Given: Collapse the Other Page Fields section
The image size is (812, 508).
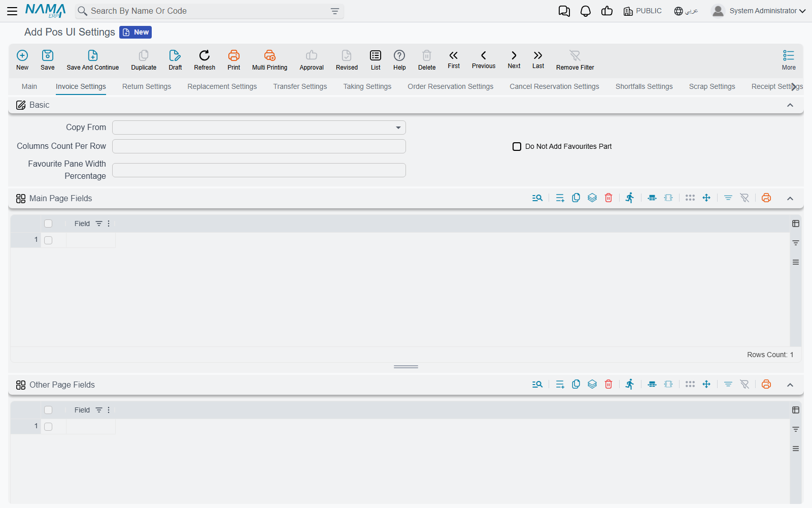Looking at the screenshot, I should (x=790, y=385).
